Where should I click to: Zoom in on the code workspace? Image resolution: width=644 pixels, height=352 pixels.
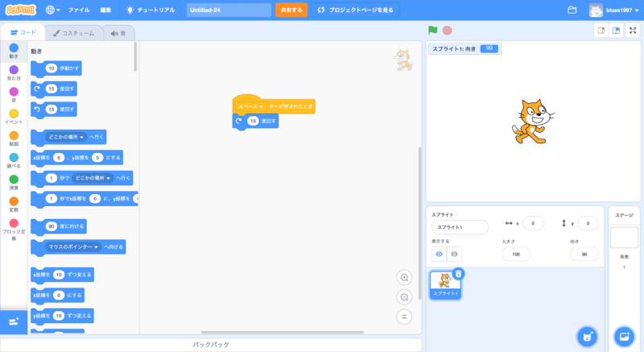click(x=404, y=277)
